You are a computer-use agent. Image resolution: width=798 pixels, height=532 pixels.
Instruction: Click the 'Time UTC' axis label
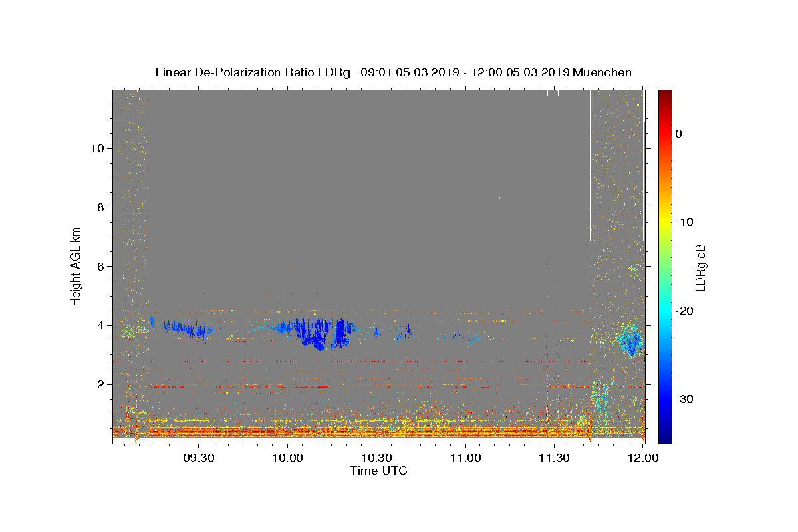tap(378, 471)
